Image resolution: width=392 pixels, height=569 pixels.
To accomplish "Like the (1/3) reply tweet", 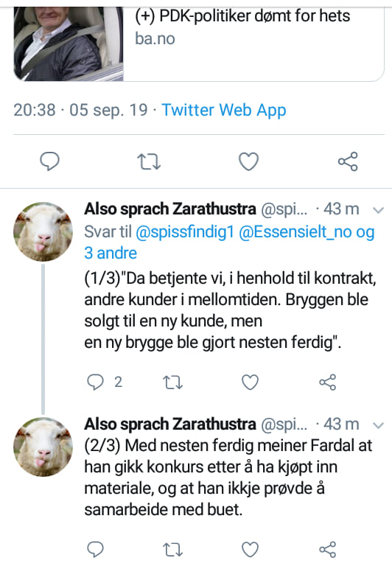I will pyautogui.click(x=250, y=382).
